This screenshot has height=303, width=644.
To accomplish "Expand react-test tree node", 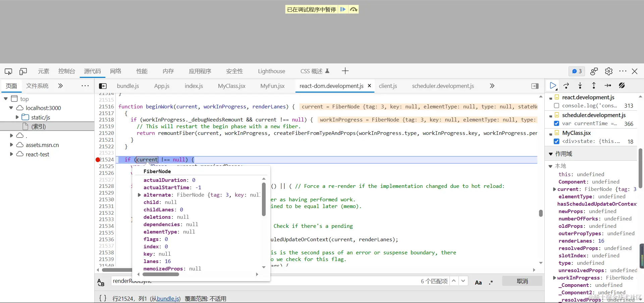I will (x=11, y=154).
